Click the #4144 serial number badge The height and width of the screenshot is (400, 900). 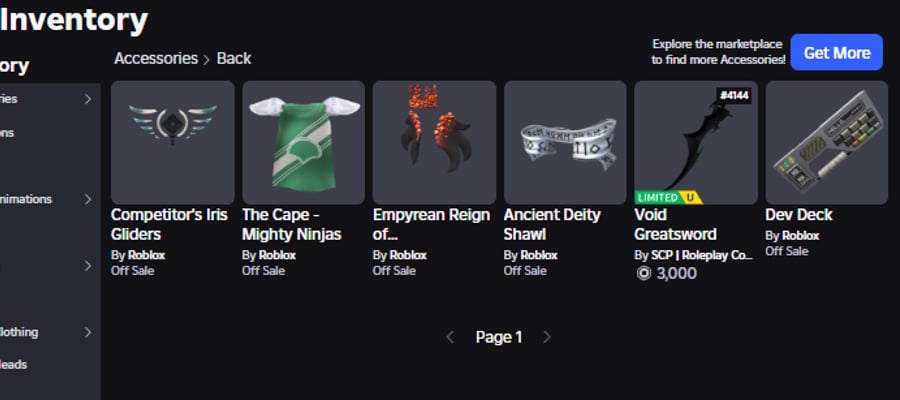(x=734, y=96)
